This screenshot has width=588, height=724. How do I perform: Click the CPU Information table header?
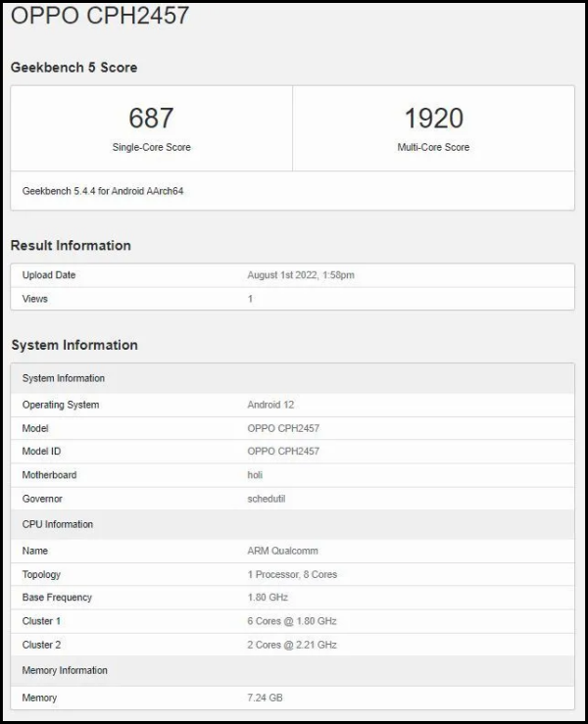292,524
